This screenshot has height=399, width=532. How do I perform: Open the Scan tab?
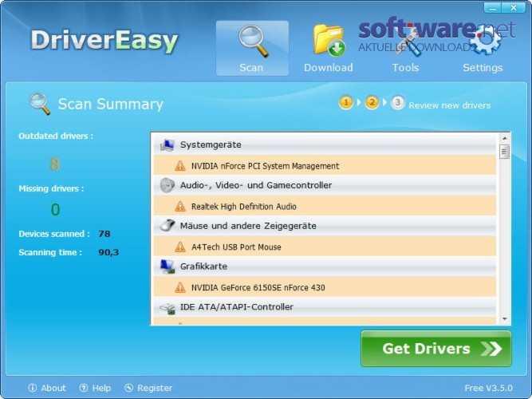(x=252, y=48)
